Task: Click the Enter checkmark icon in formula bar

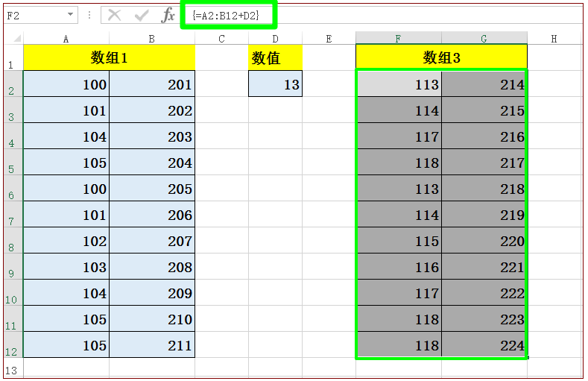Action: (x=142, y=16)
